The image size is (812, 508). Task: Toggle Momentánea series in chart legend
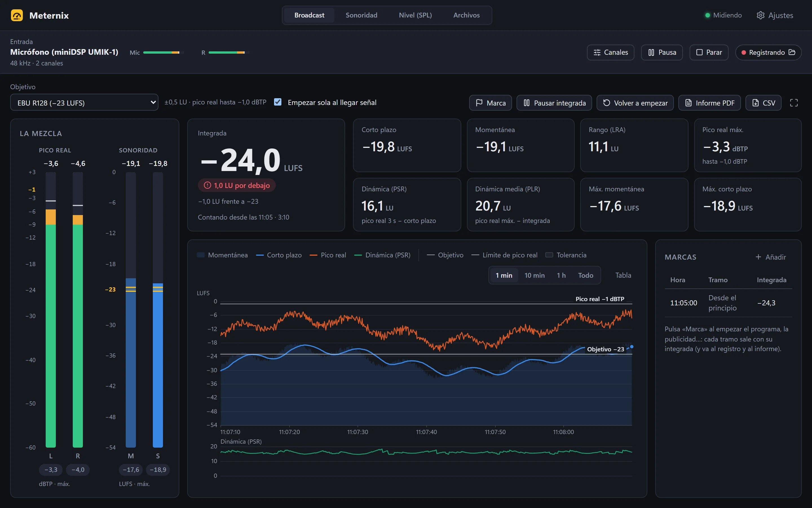point(222,255)
